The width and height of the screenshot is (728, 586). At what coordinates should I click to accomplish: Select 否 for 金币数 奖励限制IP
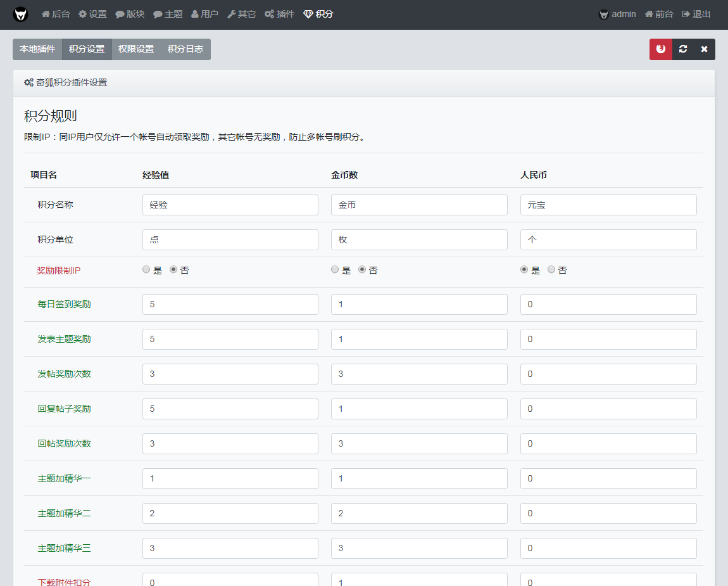click(362, 269)
